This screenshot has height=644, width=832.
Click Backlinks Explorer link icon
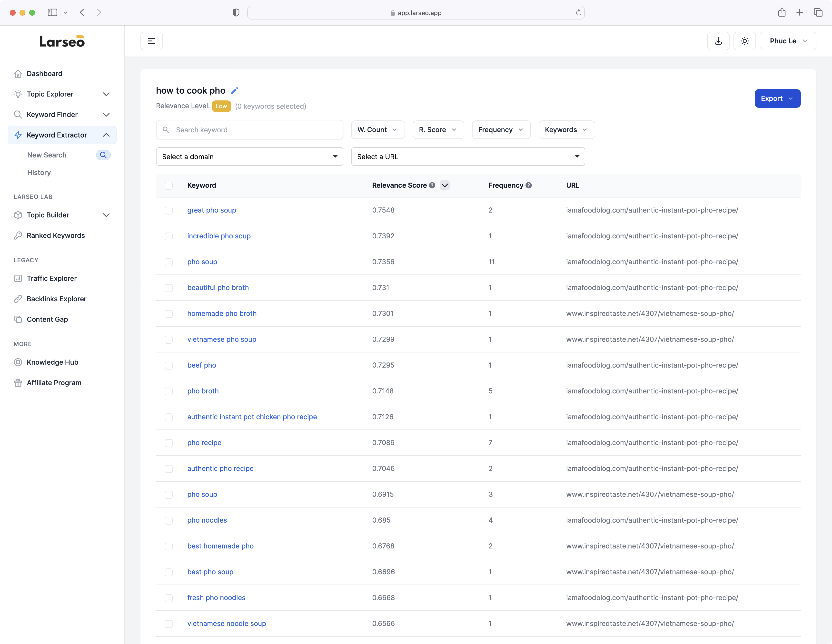coord(18,299)
